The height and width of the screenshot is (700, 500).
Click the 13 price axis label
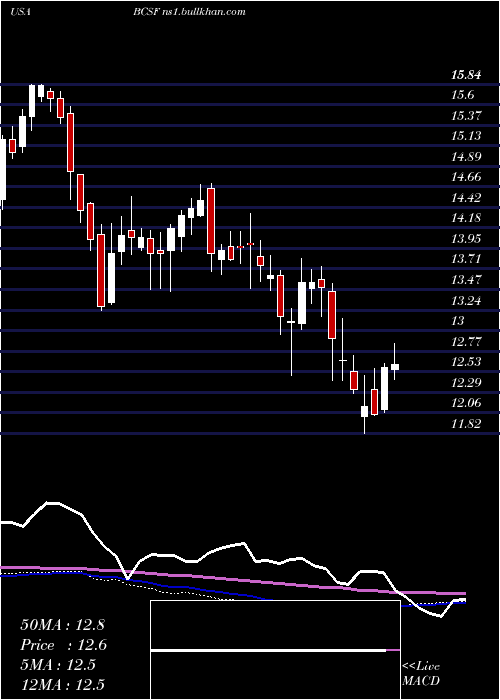[458, 321]
